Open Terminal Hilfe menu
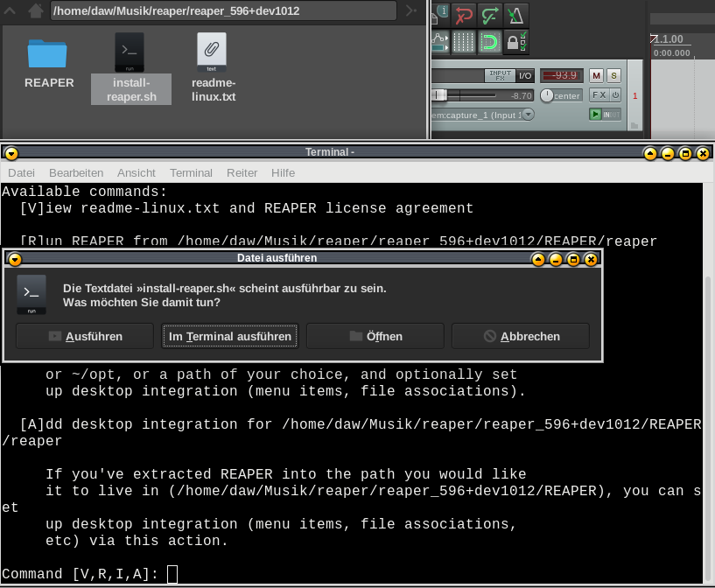Screen dimensions: 715x588 284,173
